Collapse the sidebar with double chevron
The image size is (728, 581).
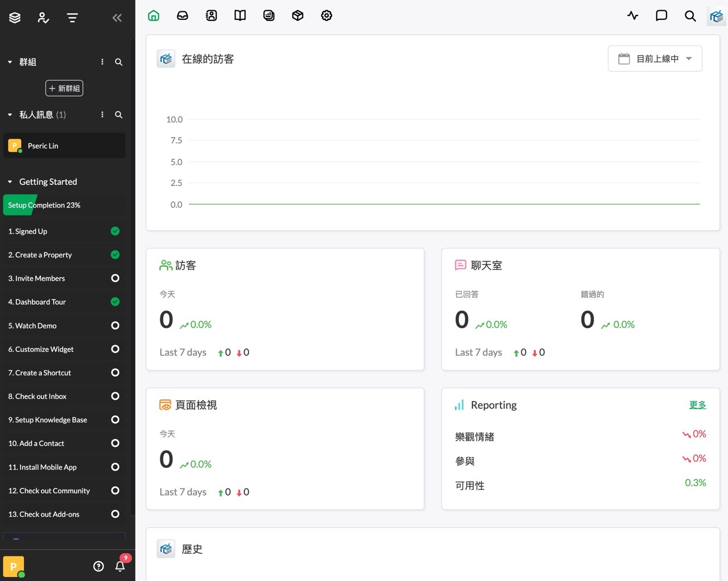click(117, 18)
